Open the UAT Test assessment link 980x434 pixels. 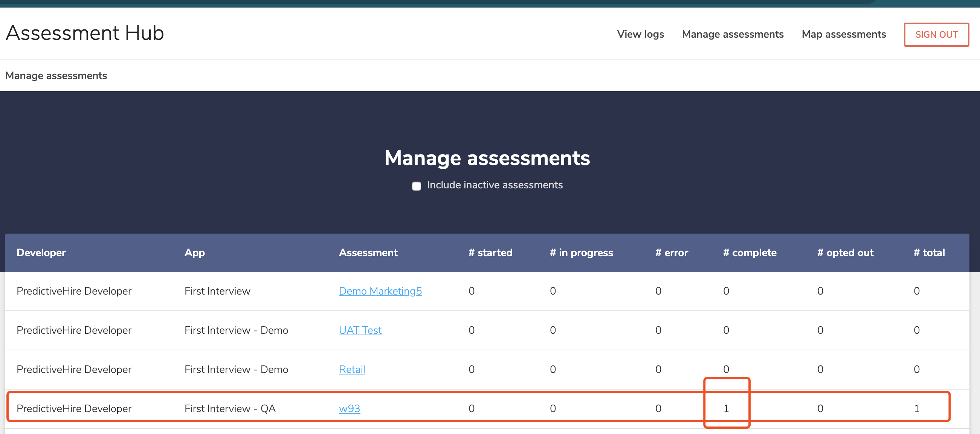pyautogui.click(x=360, y=330)
